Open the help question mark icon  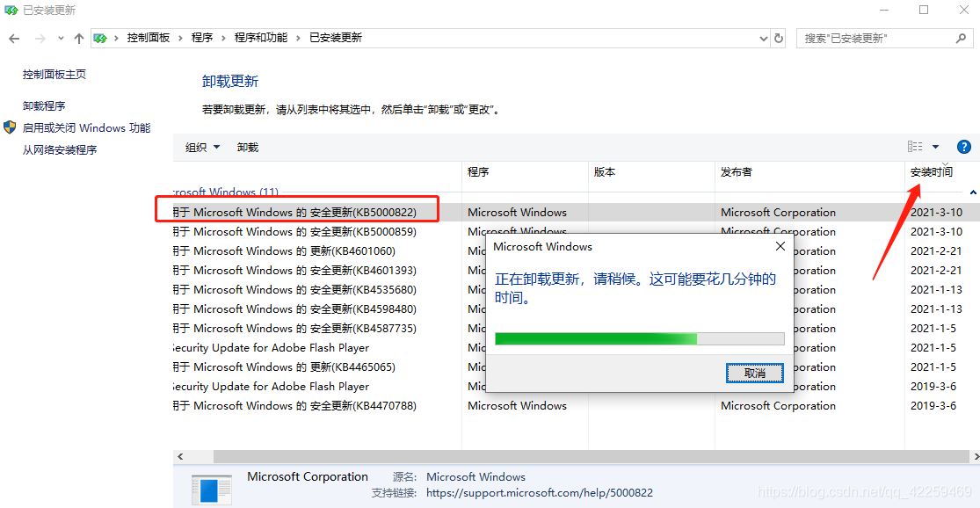964,147
